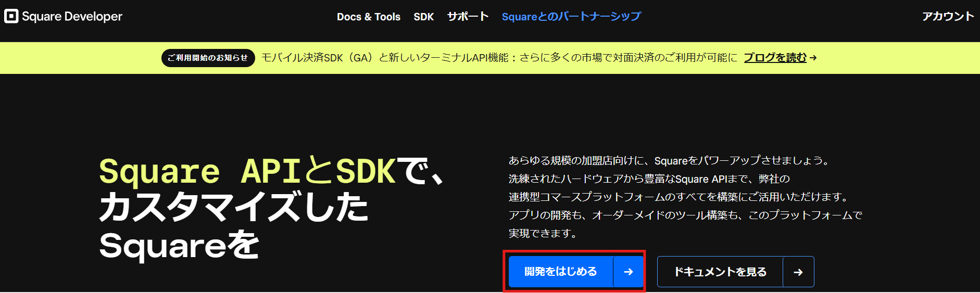This screenshot has height=293, width=980.
Task: Open Squareとのパートナーシップ menu item
Action: pyautogui.click(x=571, y=17)
